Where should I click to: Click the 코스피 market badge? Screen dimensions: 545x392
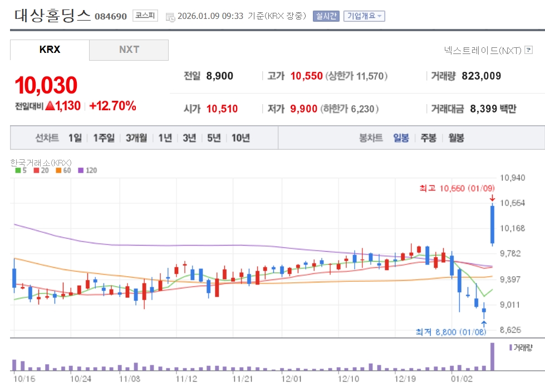click(x=145, y=16)
